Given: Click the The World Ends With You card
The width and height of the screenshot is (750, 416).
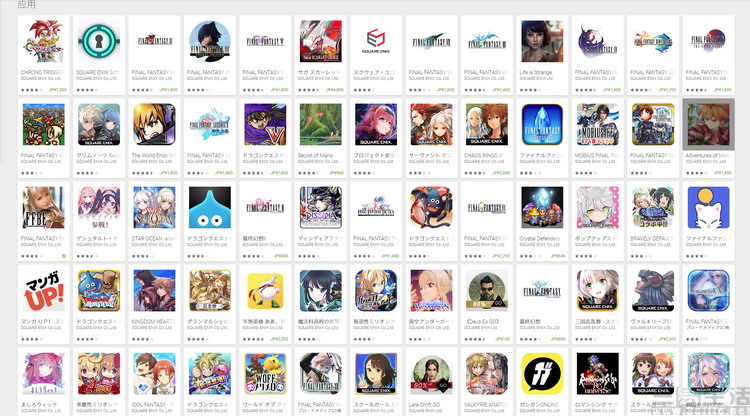Looking at the screenshot, I should coord(154,138).
